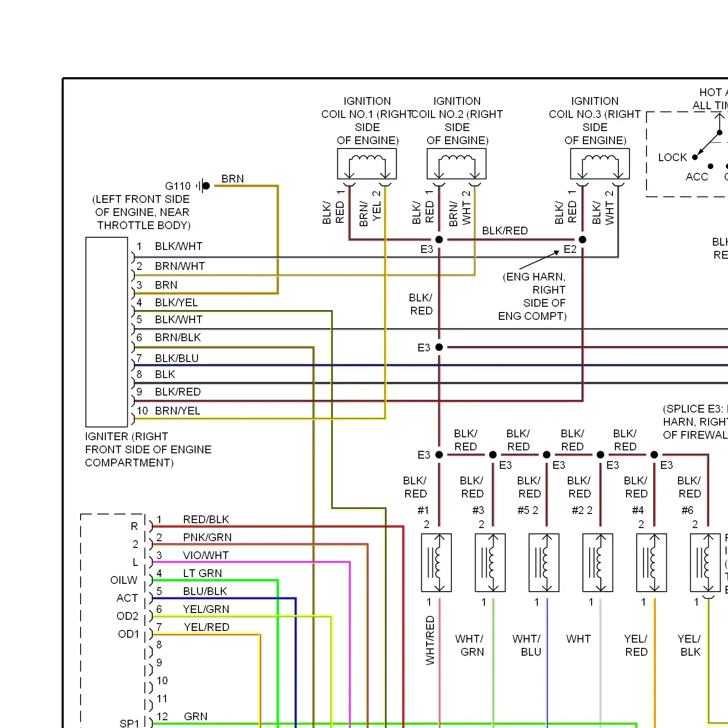Click the OD1 terminal label
This screenshot has height=728, width=728.
[x=129, y=634]
